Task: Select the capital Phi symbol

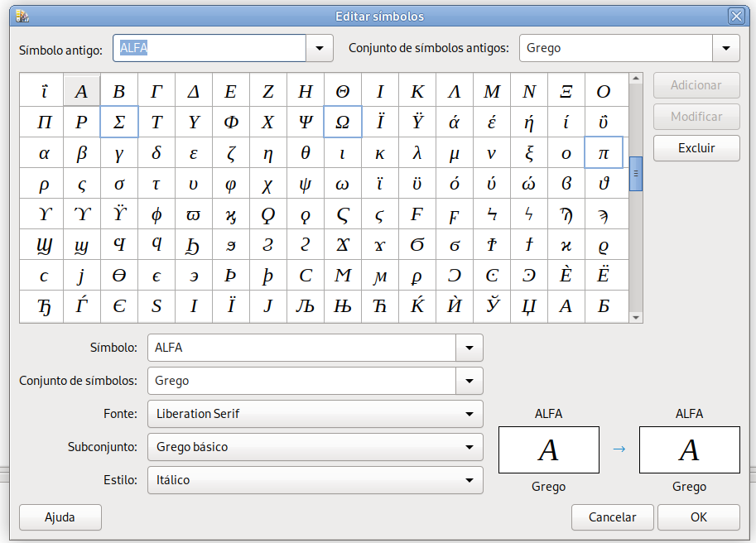Action: point(231,122)
